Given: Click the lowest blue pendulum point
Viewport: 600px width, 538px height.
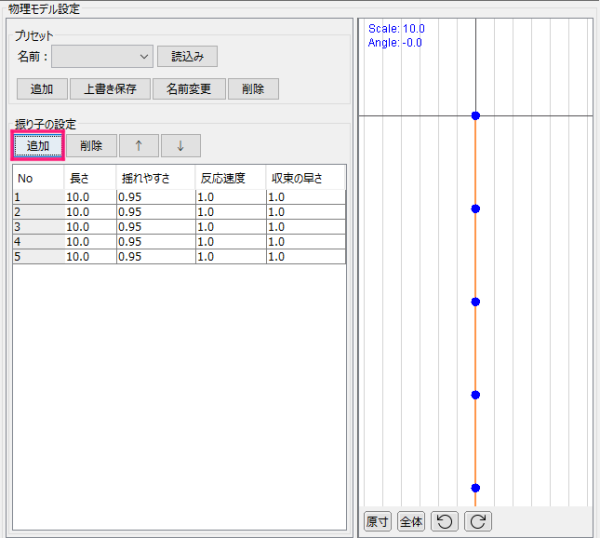Looking at the screenshot, I should point(476,488).
